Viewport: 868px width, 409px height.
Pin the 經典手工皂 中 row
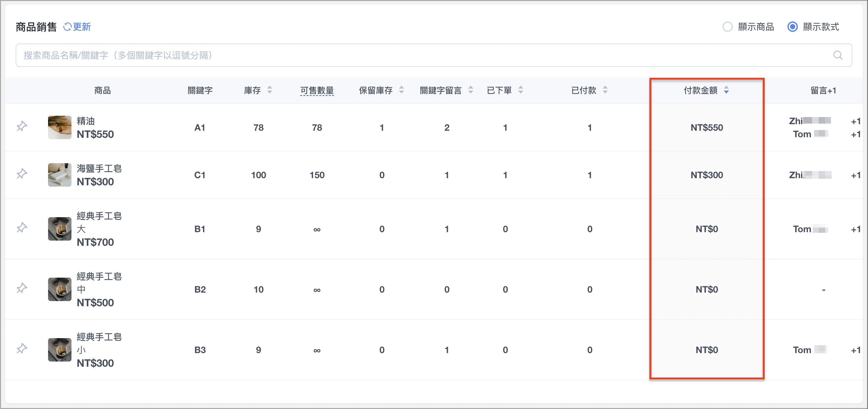pos(22,288)
